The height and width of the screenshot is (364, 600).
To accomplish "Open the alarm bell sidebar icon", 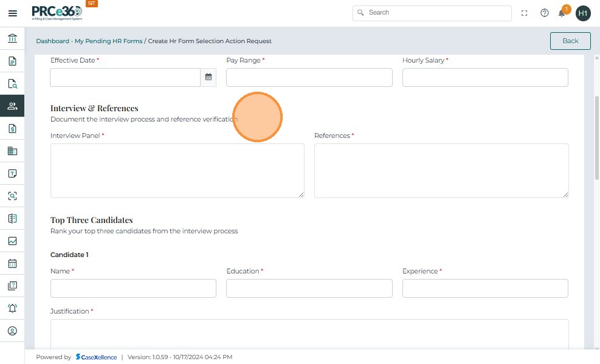I will pyautogui.click(x=12, y=308).
